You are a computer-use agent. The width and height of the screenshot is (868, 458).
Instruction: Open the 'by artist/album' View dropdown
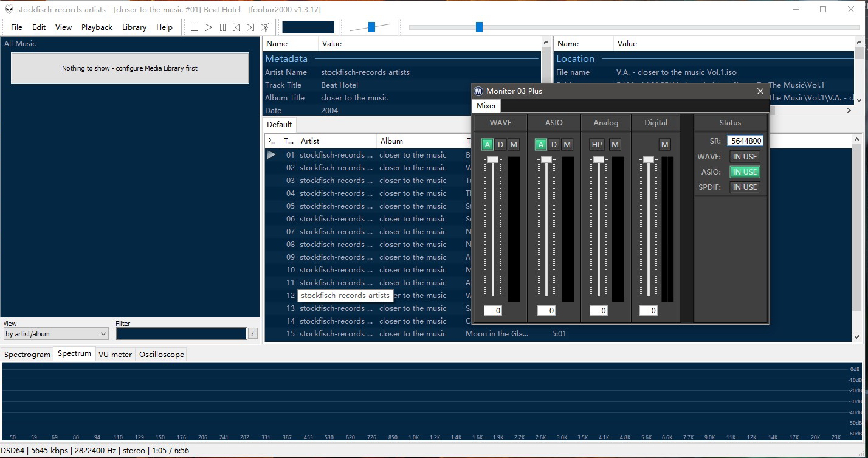point(55,334)
